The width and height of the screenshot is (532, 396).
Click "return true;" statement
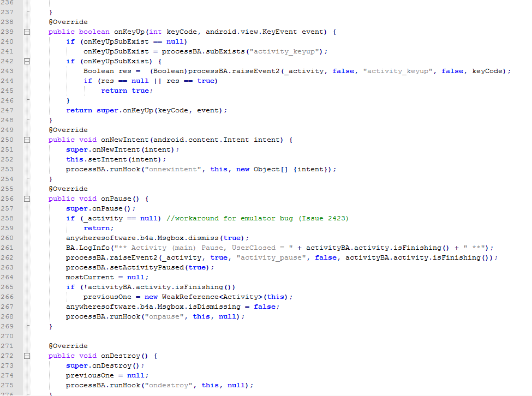pos(127,91)
